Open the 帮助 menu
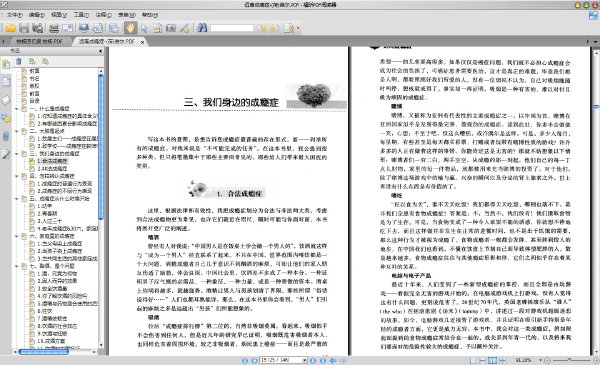The height and width of the screenshot is (365, 600). (150, 15)
